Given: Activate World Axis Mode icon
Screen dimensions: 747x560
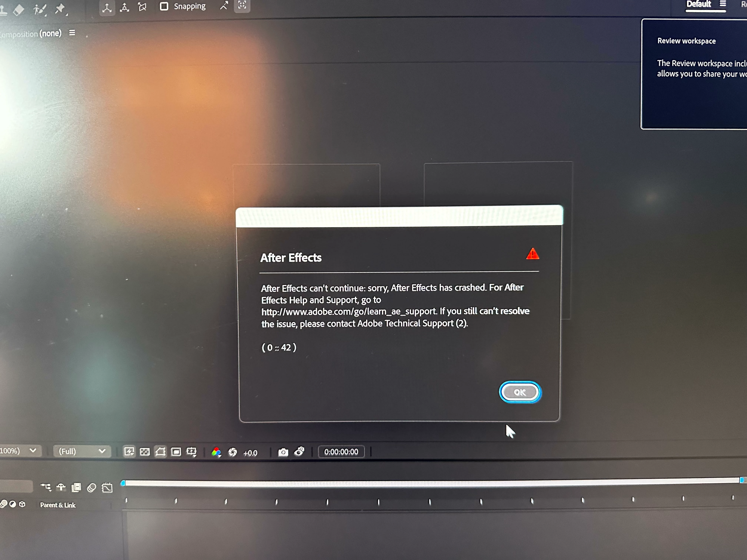Looking at the screenshot, I should click(x=125, y=7).
